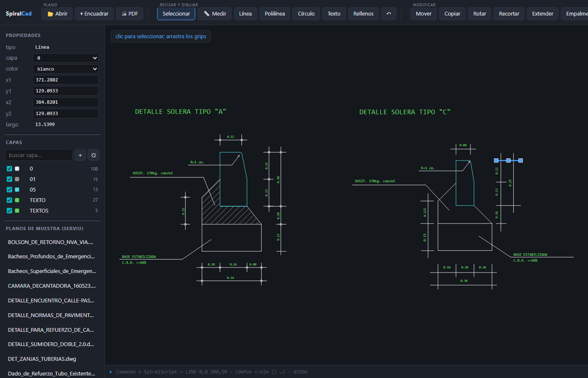
Task: Toggle visibility checkbox for layer TEXTOS
Action: (9, 211)
